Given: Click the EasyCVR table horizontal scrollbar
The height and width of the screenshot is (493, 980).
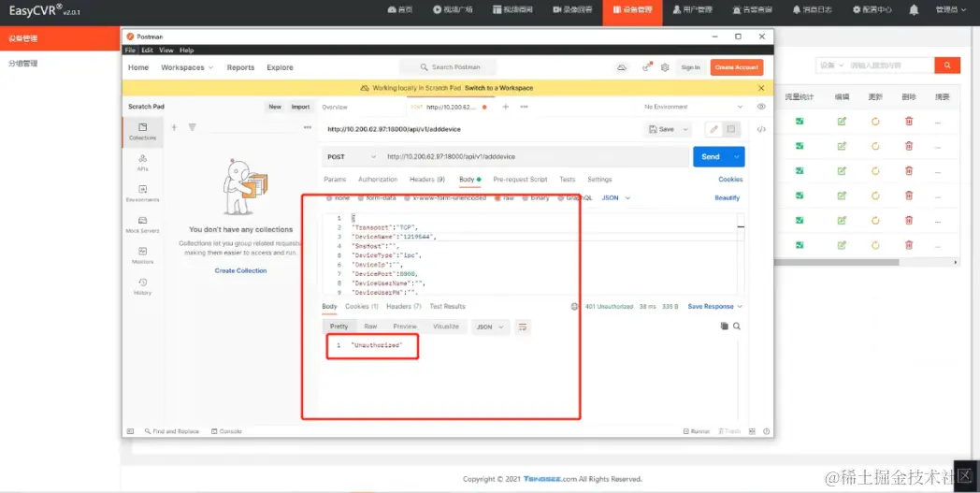Looking at the screenshot, I should [x=838, y=263].
